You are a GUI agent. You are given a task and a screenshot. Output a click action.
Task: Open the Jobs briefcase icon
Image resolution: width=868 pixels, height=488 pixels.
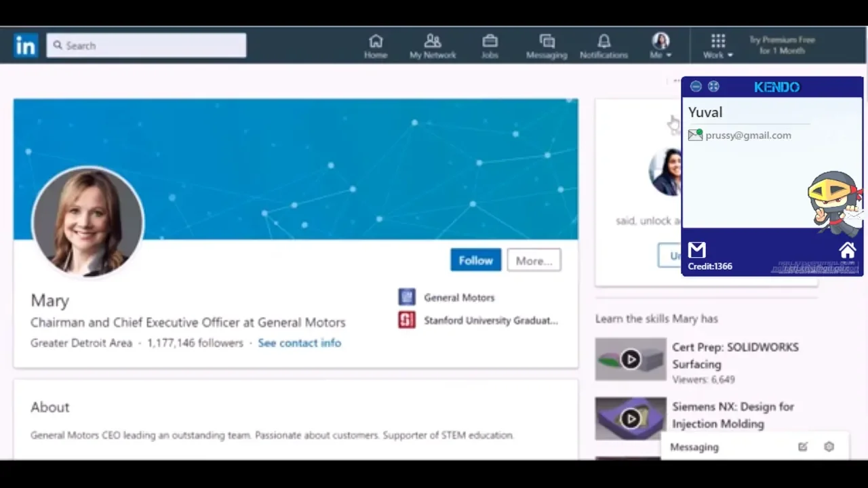point(490,46)
